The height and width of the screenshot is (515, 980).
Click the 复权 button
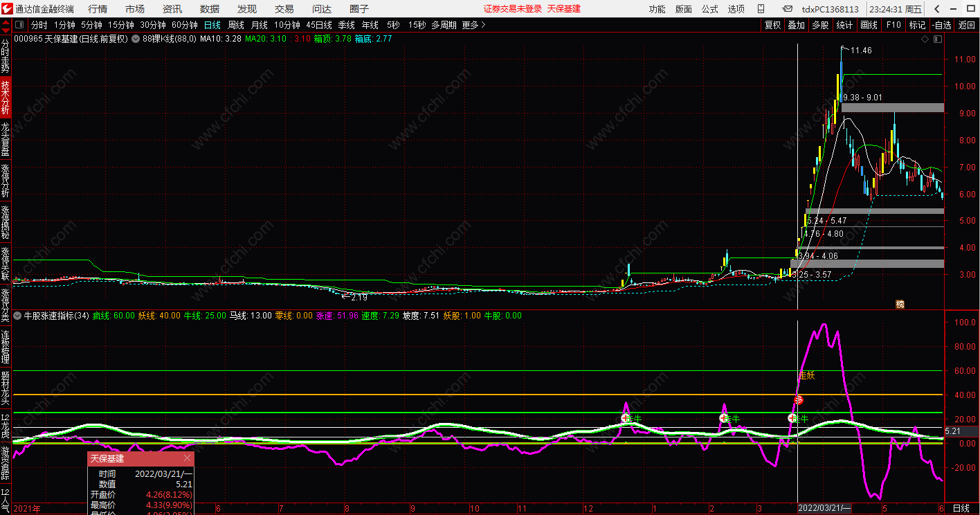(x=772, y=25)
